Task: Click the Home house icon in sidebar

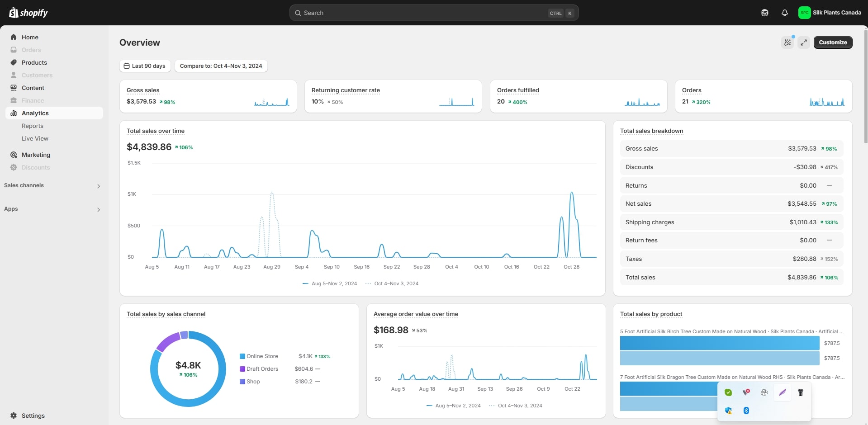Action: coord(14,37)
